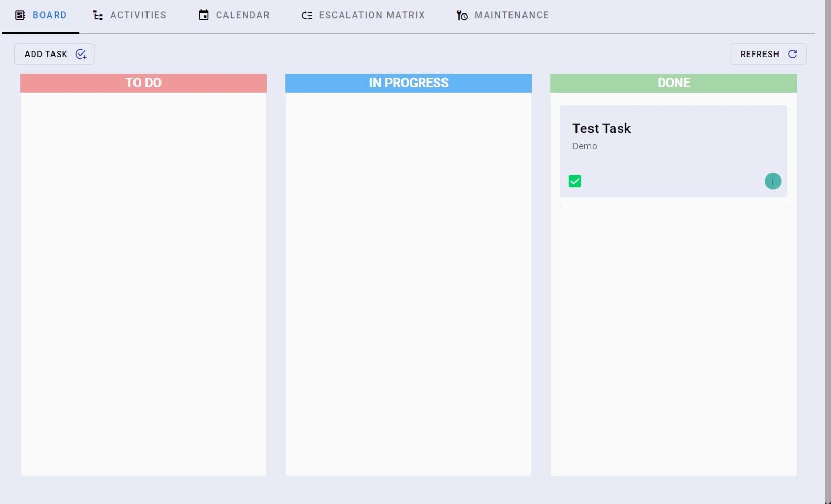The image size is (831, 504).
Task: Click the check-plus icon on Add Task
Action: click(x=81, y=54)
